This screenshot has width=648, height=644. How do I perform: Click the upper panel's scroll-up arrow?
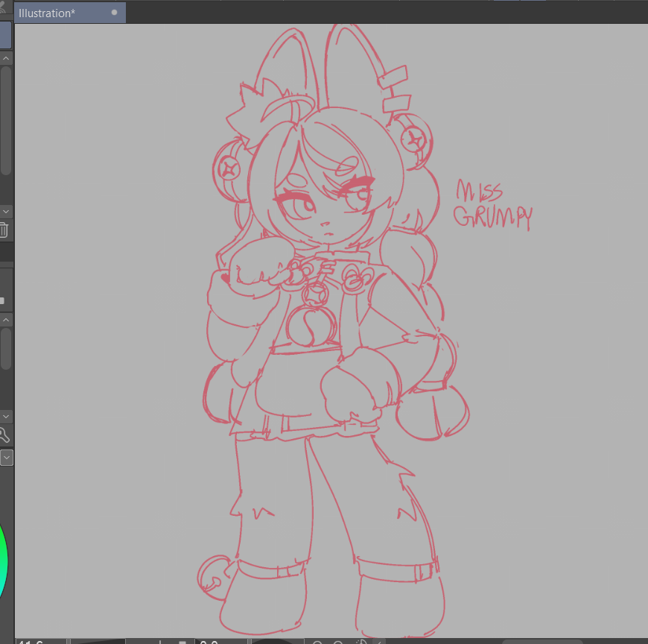coord(6,58)
